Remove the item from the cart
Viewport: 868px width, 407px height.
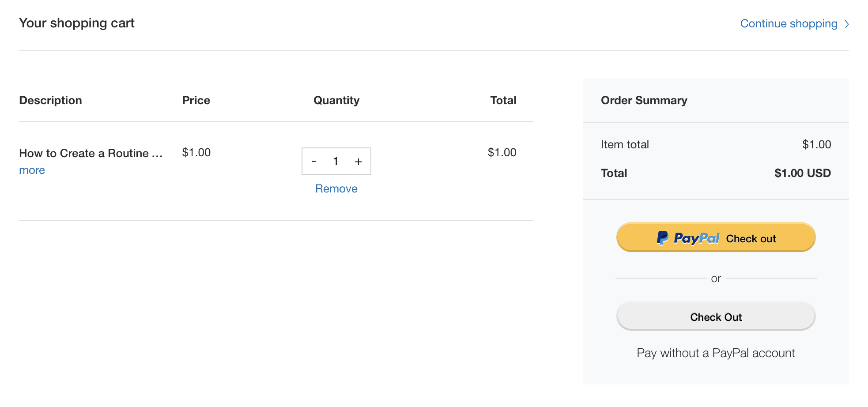tap(336, 188)
